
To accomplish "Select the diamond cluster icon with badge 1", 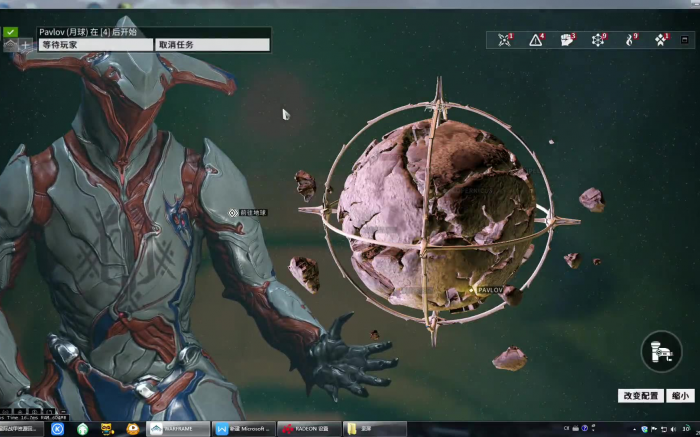I will click(x=660, y=40).
